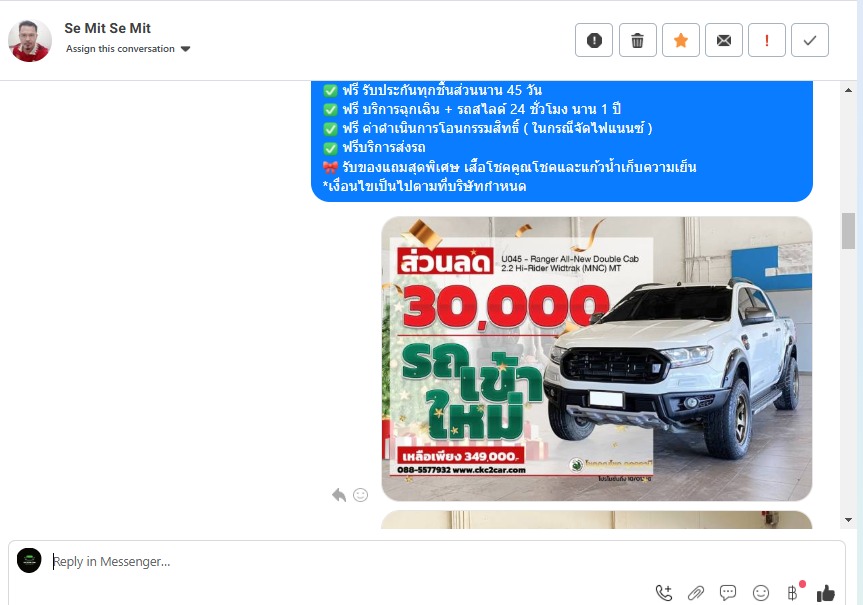Open saved replies speech bubble icon
Image resolution: width=863 pixels, height=605 pixels.
[x=728, y=593]
